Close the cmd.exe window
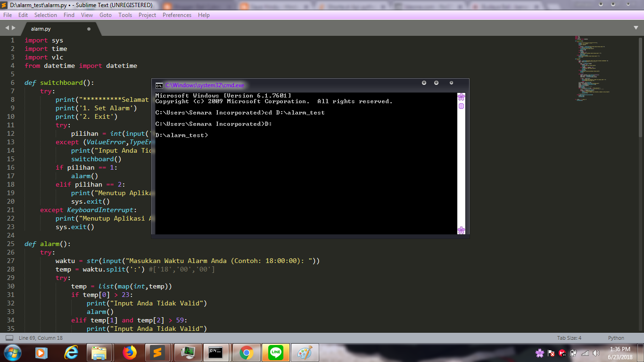 tap(451, 83)
